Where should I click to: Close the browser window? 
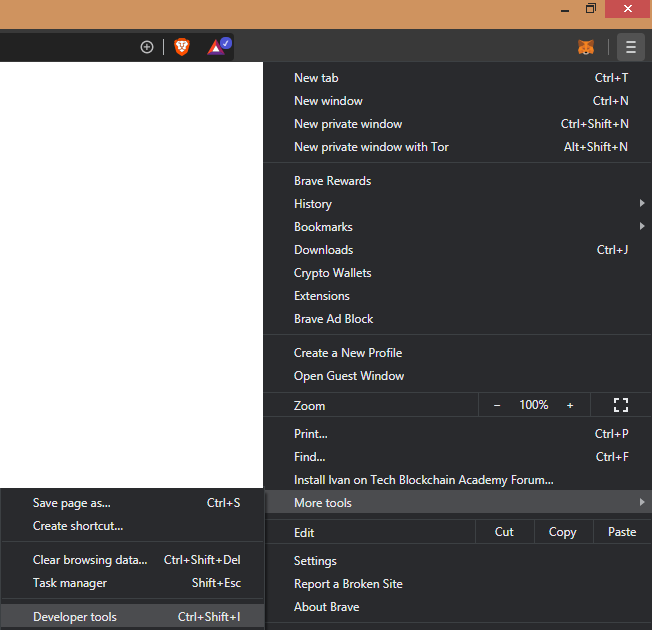point(628,9)
